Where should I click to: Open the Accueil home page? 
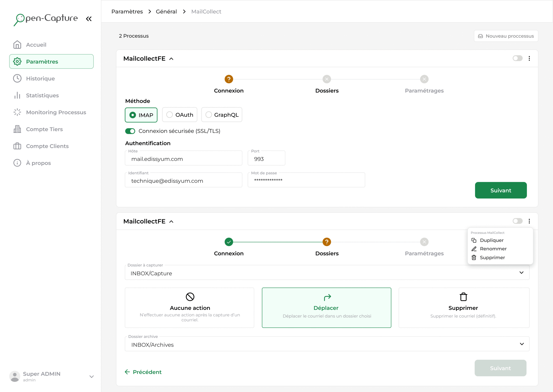pos(36,45)
